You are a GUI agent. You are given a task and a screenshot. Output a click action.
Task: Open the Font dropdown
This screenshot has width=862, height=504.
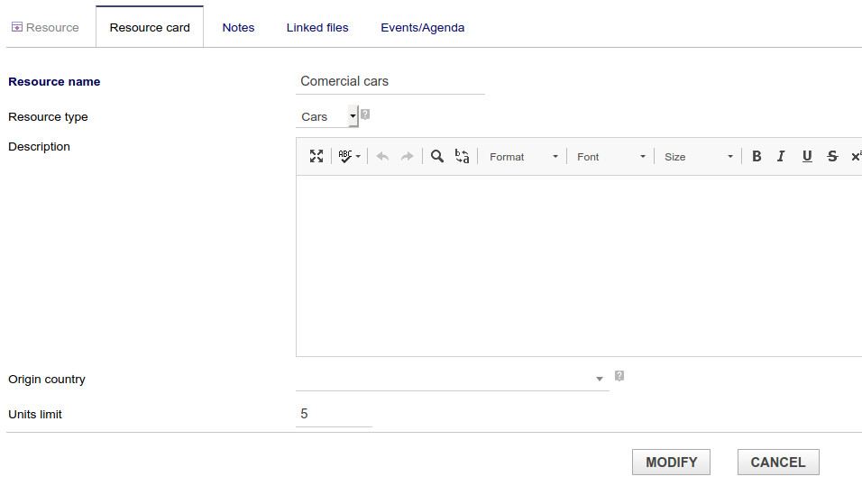pos(611,157)
